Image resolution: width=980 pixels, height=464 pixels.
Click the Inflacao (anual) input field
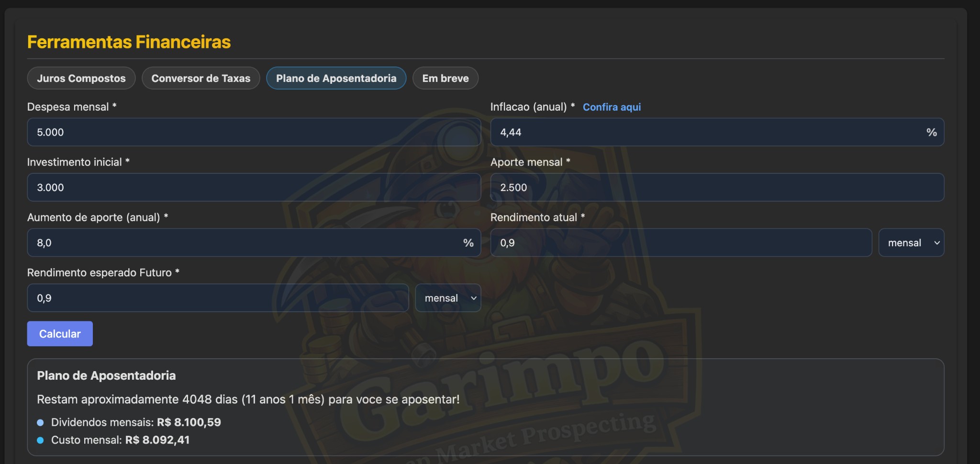tap(708, 132)
